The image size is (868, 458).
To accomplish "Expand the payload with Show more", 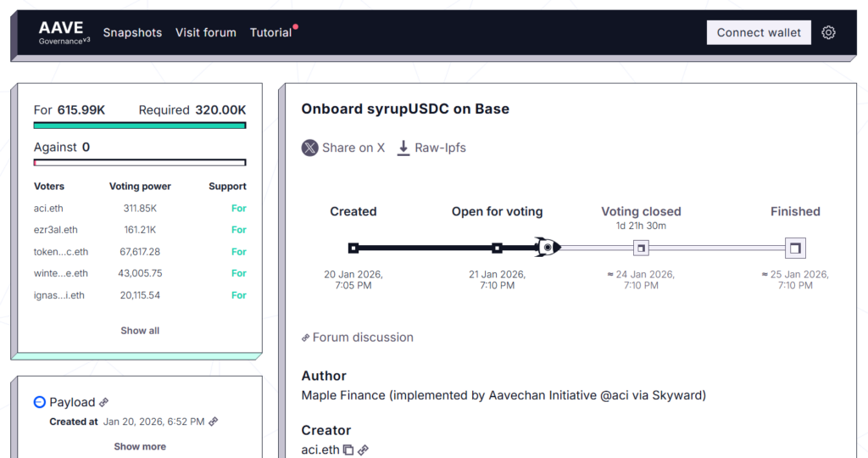I will [x=140, y=446].
